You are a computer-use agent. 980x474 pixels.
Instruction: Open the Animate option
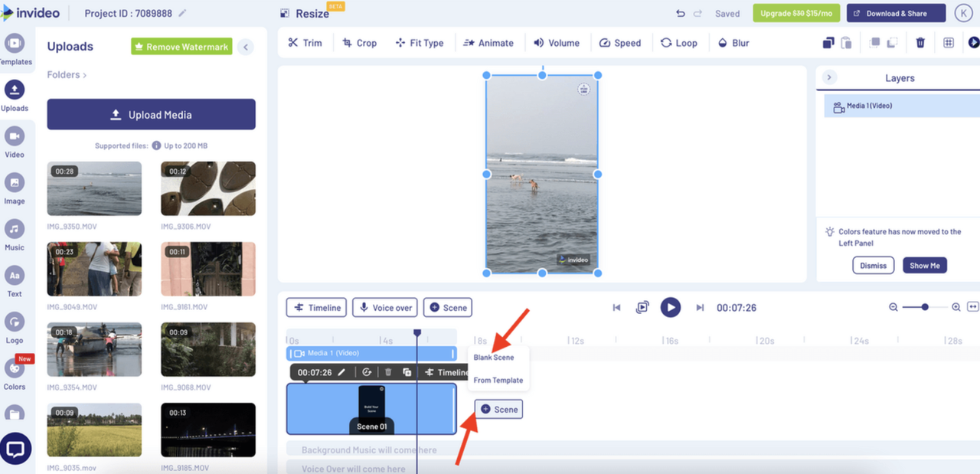[x=488, y=43]
